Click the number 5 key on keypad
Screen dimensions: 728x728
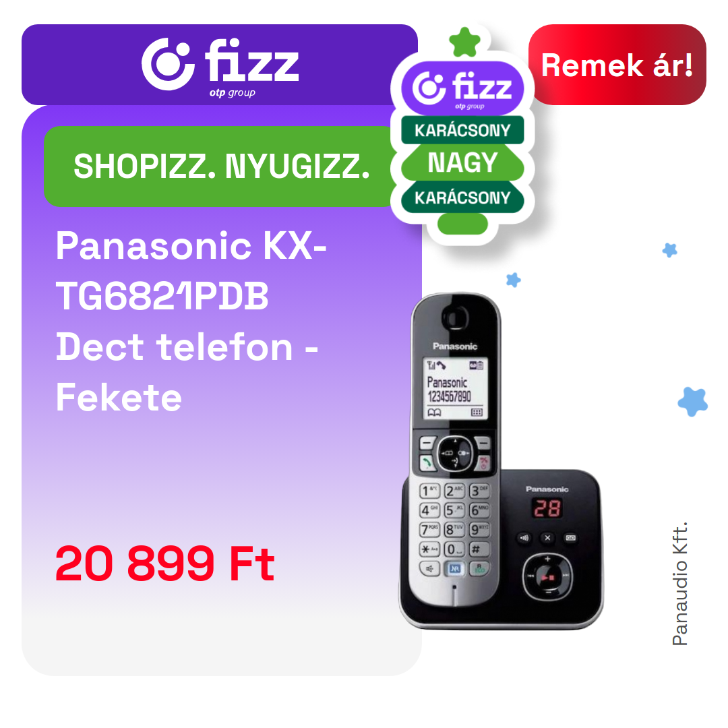[454, 510]
